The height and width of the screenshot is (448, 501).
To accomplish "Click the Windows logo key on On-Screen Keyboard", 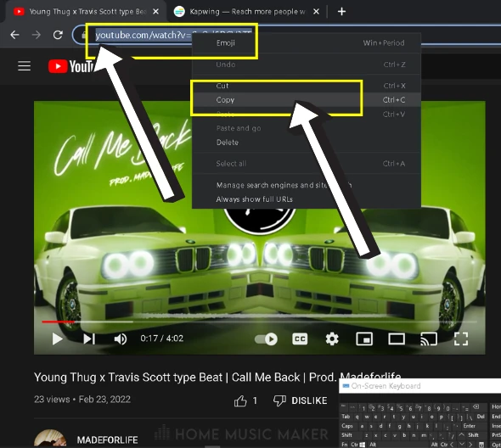I will coord(363,444).
